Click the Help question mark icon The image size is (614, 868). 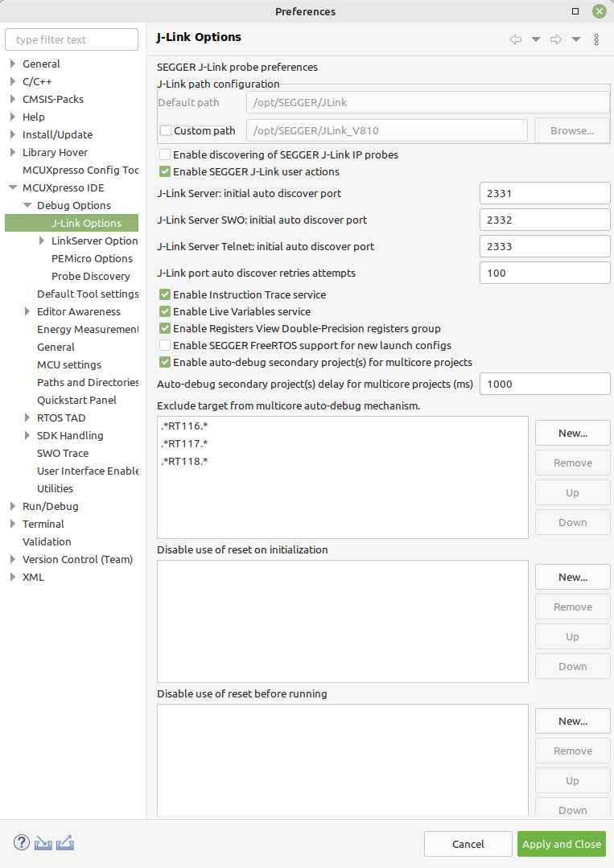[x=22, y=843]
